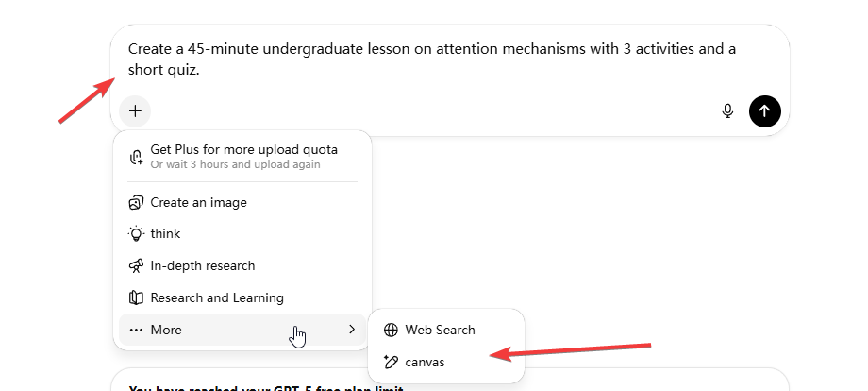Enable the think mode option
This screenshot has width=868, height=391.
(x=165, y=233)
